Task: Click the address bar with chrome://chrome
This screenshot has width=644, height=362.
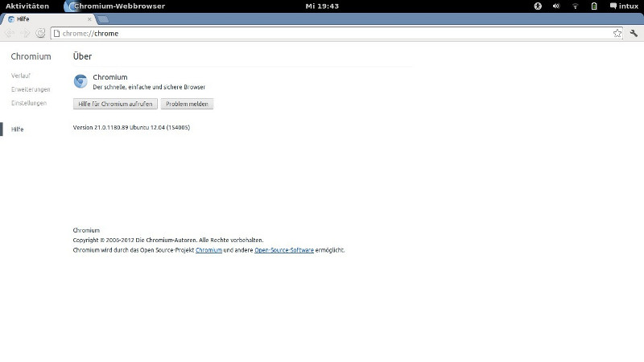Action: pos(336,33)
